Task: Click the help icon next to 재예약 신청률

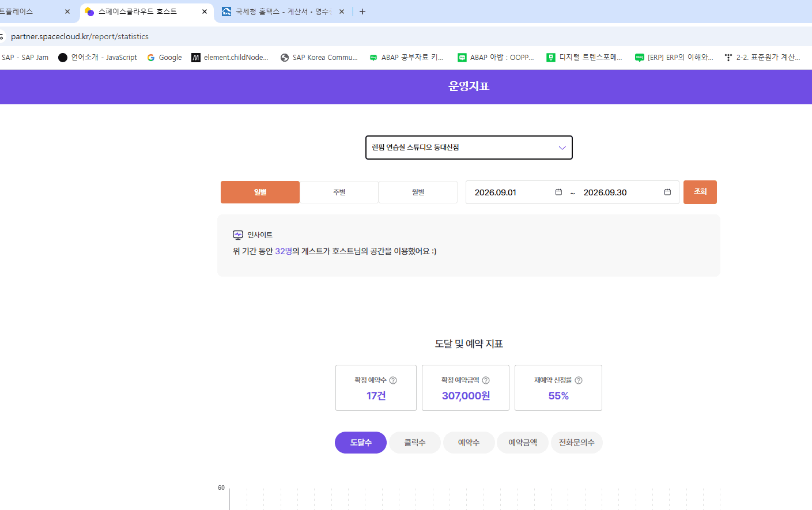Action: pos(579,380)
